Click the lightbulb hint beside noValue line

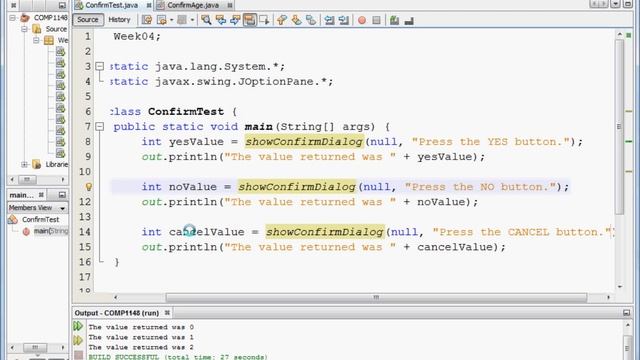point(89,187)
